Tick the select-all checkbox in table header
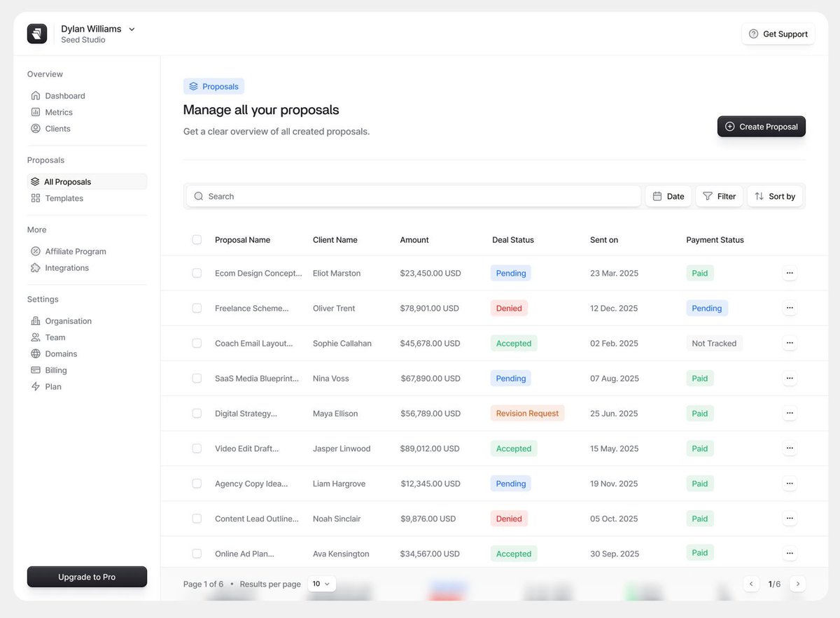 [197, 239]
